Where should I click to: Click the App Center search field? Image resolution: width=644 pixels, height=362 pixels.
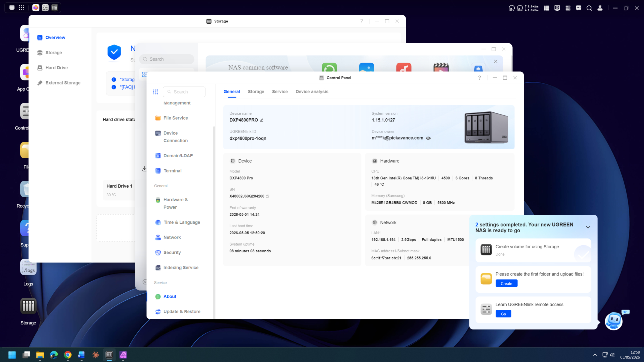click(x=167, y=59)
